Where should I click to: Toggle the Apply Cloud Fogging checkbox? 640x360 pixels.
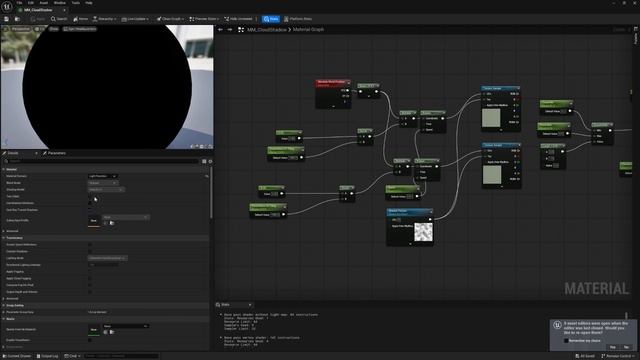[90, 278]
